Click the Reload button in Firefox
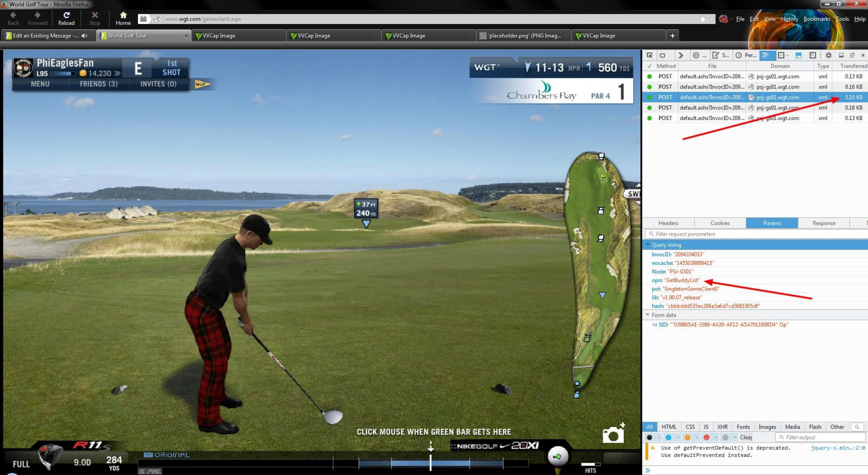 pyautogui.click(x=67, y=19)
